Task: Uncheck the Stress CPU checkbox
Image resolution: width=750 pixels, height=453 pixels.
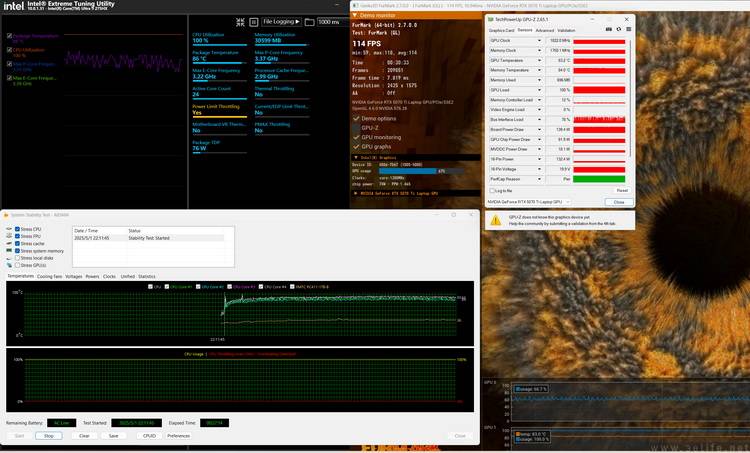Action: [x=18, y=229]
